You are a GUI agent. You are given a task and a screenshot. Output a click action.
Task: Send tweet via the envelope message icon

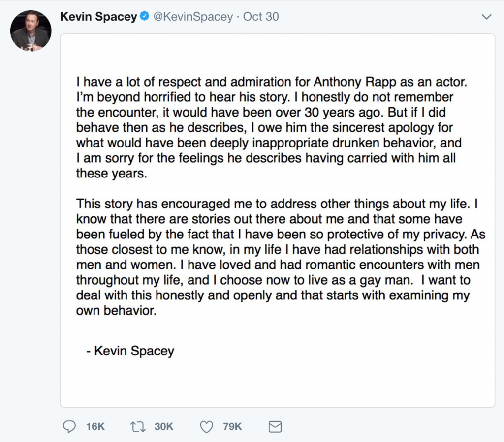275,427
